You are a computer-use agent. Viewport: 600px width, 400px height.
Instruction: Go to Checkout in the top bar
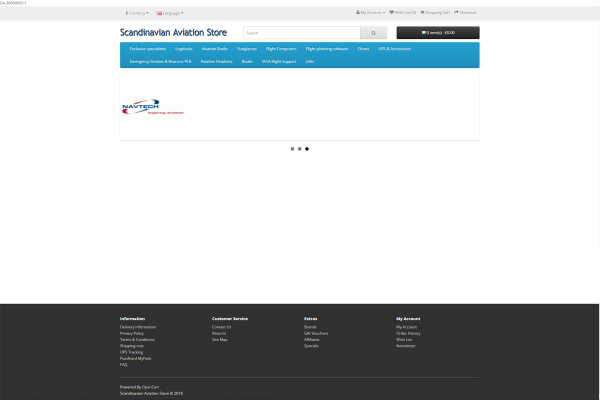pos(465,13)
